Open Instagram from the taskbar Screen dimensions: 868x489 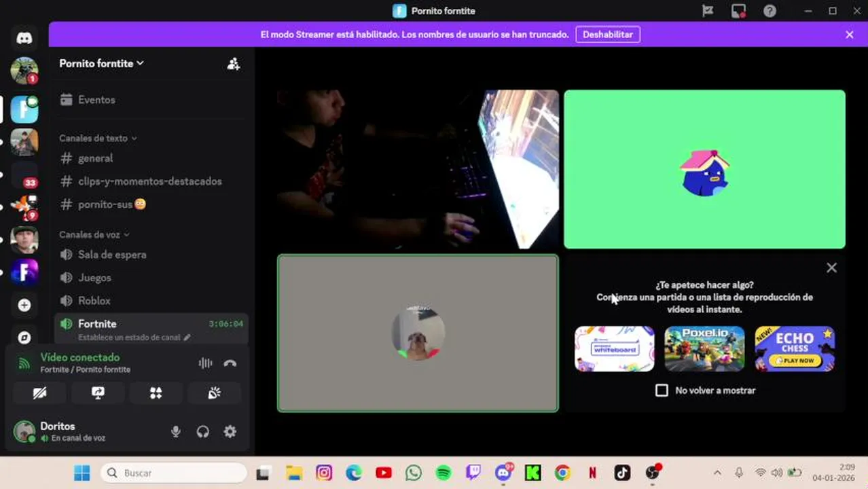click(324, 473)
